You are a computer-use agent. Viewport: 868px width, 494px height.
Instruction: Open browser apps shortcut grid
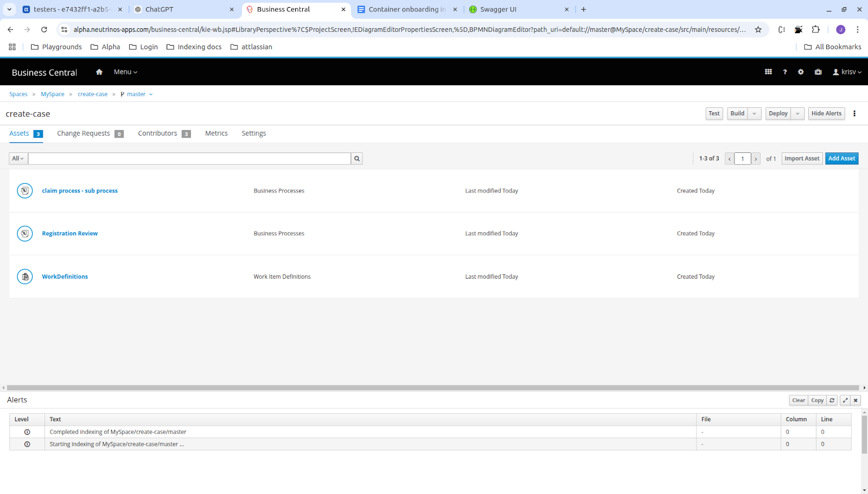click(12, 47)
